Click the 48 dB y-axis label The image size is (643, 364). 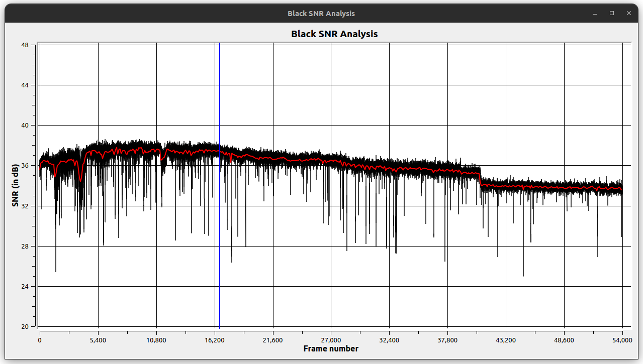point(25,45)
